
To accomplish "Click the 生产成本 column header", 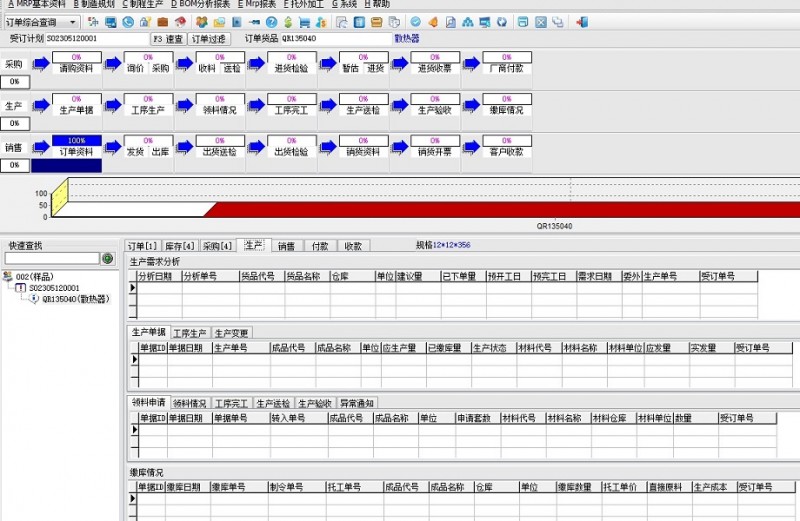I will [714, 487].
